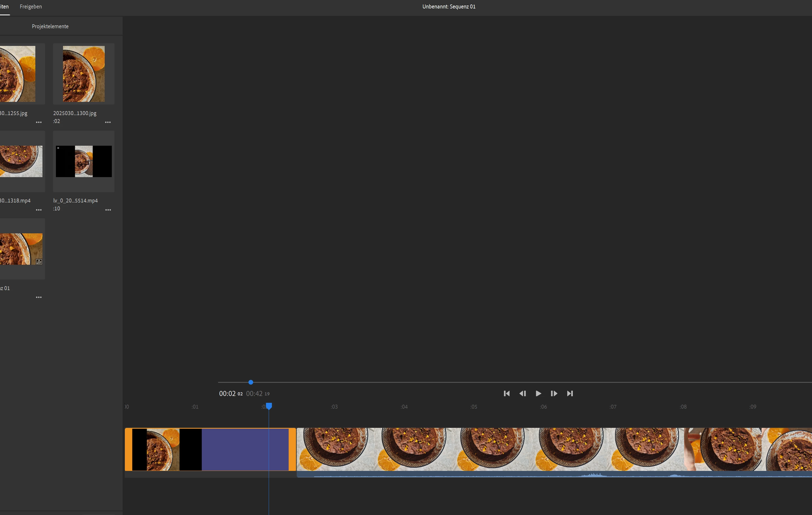This screenshot has width=812, height=515.
Task: Select the lv_0_20...5514.mp4 thumbnail
Action: (x=84, y=161)
